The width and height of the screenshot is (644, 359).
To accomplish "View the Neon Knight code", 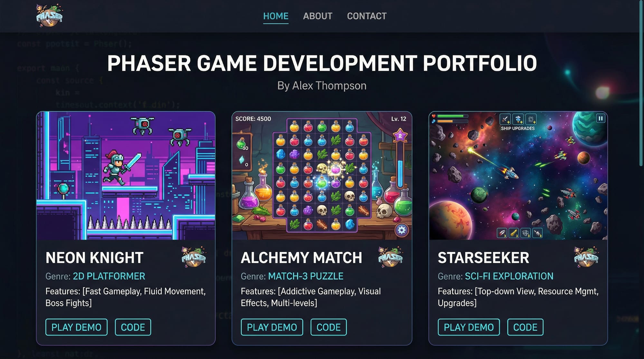I will tap(133, 327).
